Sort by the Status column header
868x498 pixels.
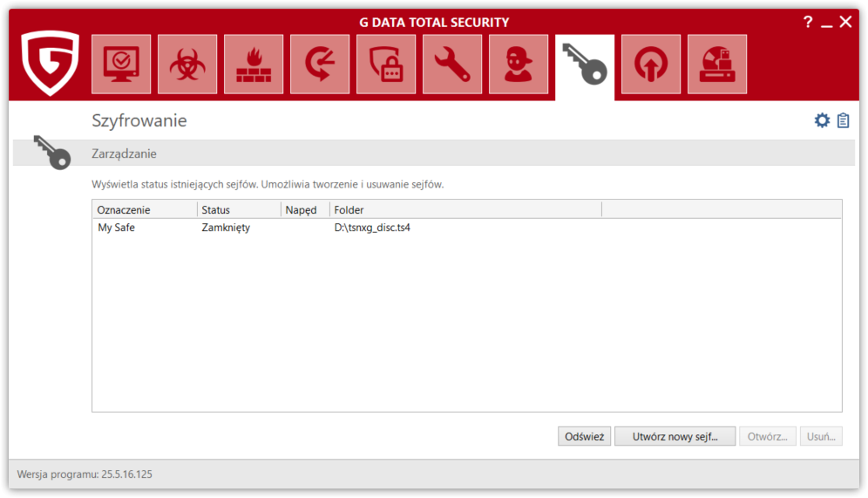[x=238, y=209]
